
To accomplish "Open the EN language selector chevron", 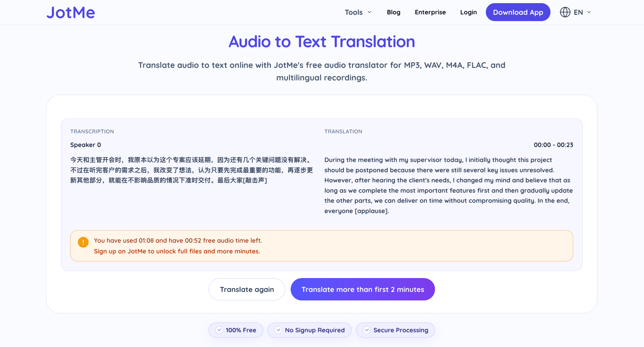I will tap(589, 12).
